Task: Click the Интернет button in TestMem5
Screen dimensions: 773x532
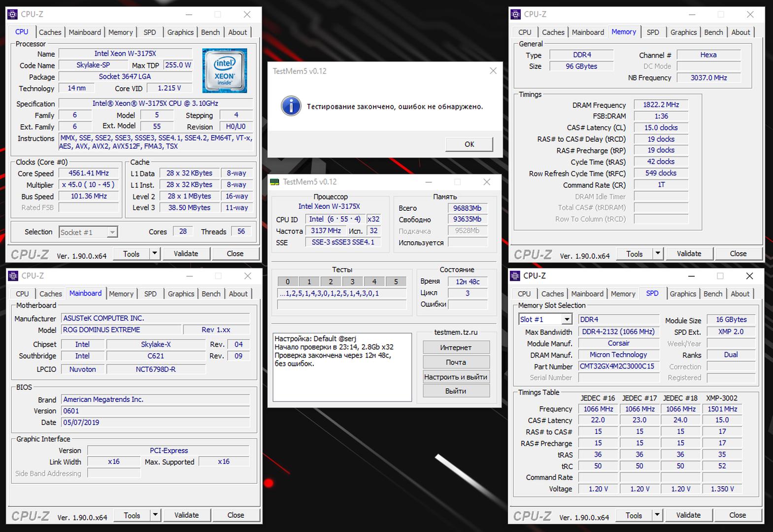Action: pos(456,348)
